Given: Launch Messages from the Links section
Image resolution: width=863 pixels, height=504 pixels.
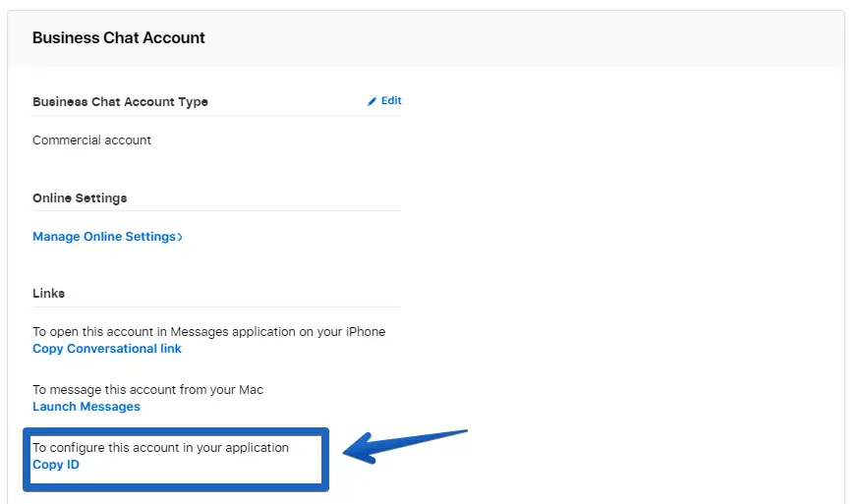Looking at the screenshot, I should click(86, 407).
